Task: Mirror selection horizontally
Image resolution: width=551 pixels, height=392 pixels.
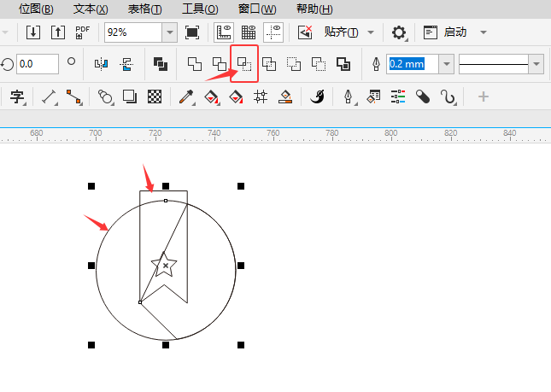Action: coord(101,64)
